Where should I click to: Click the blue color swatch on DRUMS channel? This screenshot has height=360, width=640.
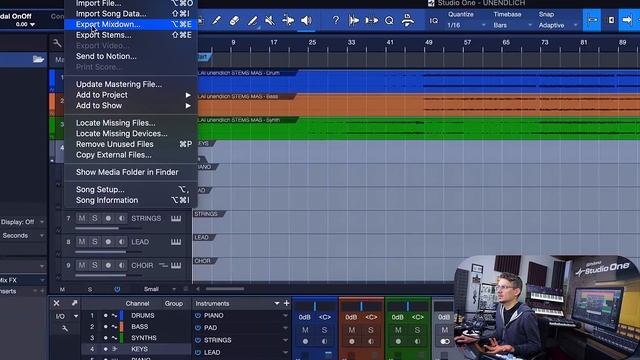122,316
